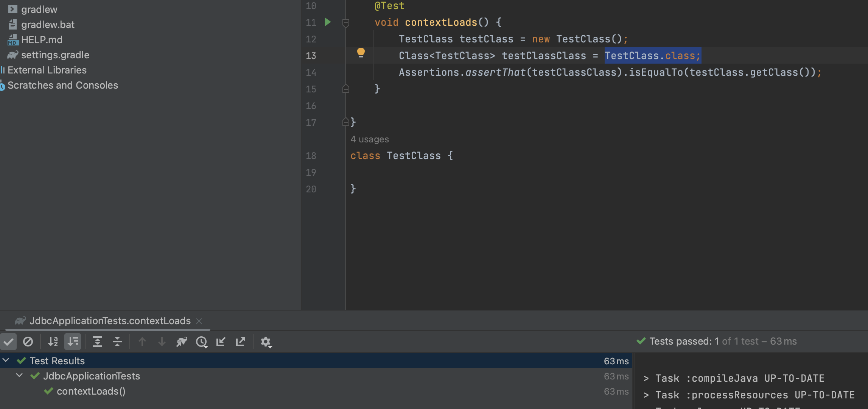Open test runner settings gear menu

pyautogui.click(x=266, y=342)
